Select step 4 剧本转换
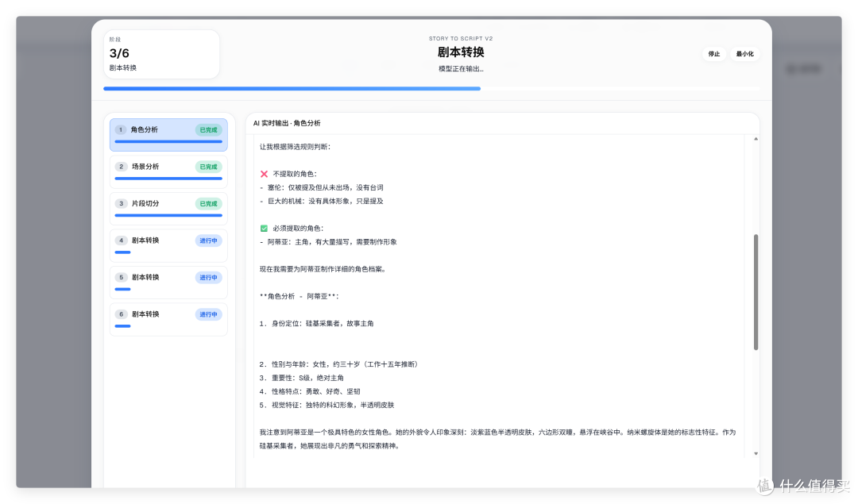Screen dimensions: 858x504 [x=168, y=245]
